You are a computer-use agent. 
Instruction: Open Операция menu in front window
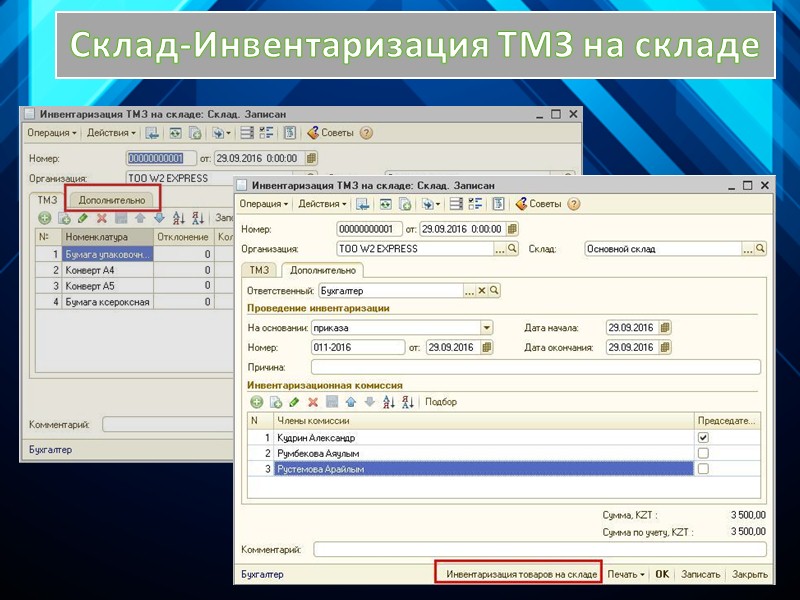click(263, 204)
